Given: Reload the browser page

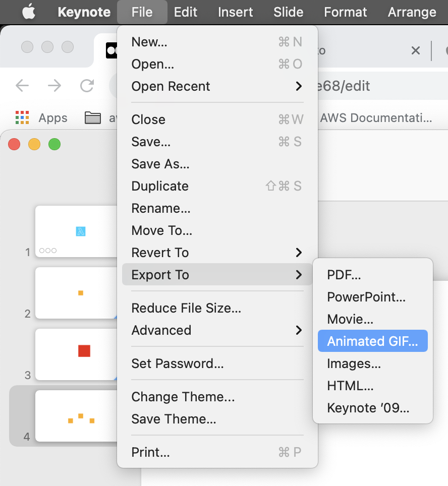Looking at the screenshot, I should point(87,86).
